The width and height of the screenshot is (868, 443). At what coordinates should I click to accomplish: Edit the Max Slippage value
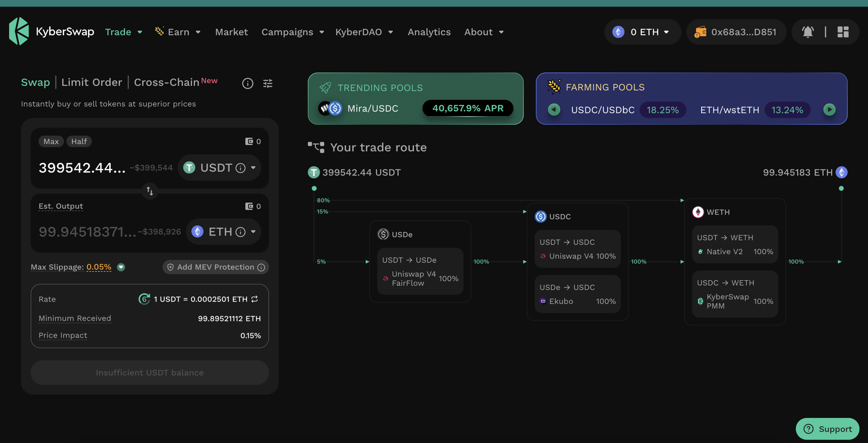(99, 267)
